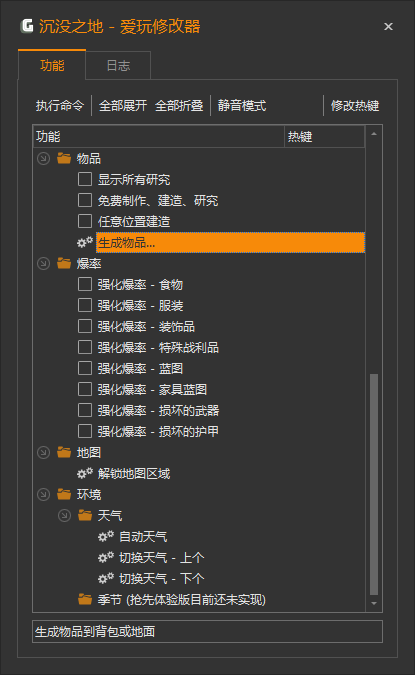Toggle 强化爆率 - 蓝图 checkbox
The image size is (415, 675).
click(x=85, y=368)
